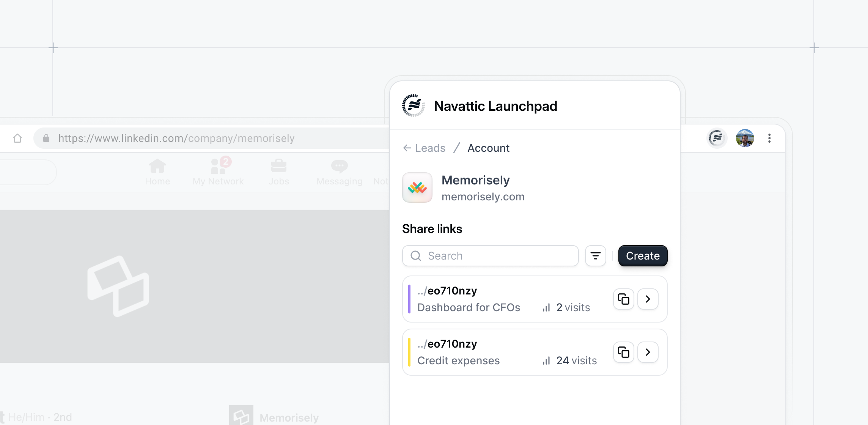This screenshot has width=868, height=425.
Task: Click the bar chart icon beside 24 visits
Action: pyautogui.click(x=546, y=361)
